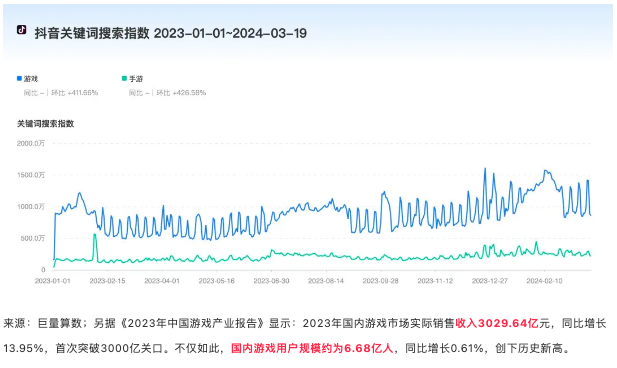This screenshot has height=368, width=617.
Task: Click the 2023-05-16 x-axis date
Action: (x=216, y=281)
